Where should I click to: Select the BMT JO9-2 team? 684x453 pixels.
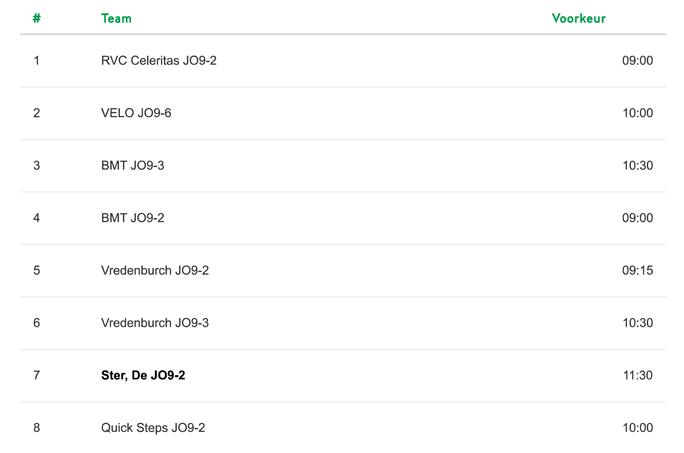(x=133, y=218)
